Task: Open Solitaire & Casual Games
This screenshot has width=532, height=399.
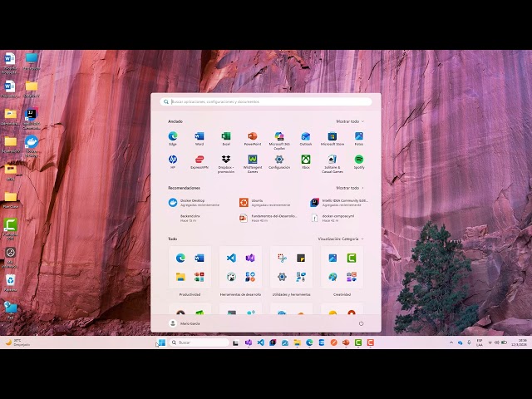Action: (x=332, y=164)
